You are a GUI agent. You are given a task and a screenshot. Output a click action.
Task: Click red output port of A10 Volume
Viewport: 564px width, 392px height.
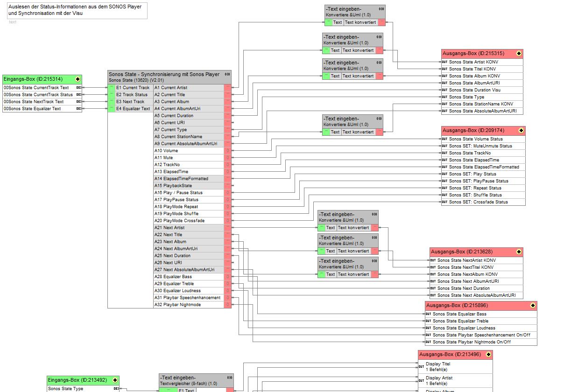pyautogui.click(x=228, y=151)
